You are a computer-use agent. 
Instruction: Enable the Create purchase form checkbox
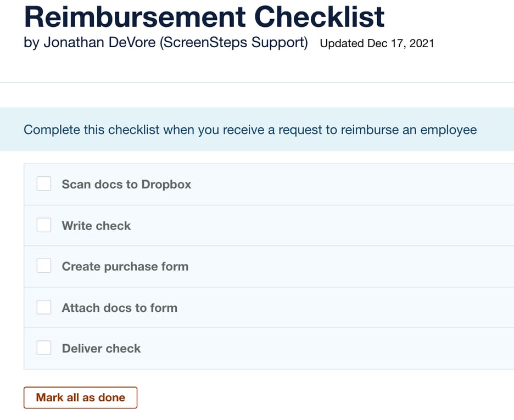44,266
